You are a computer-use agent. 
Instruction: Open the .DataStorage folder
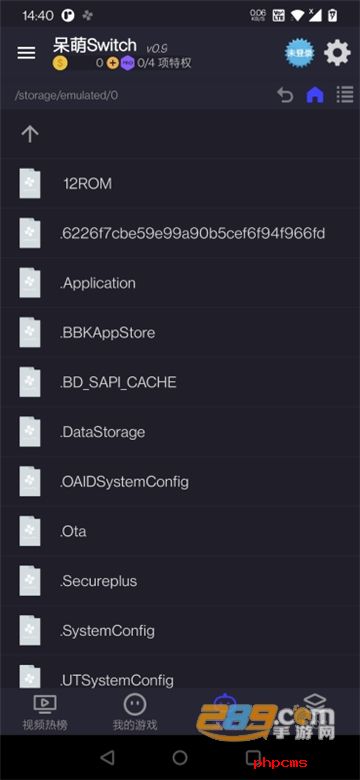pos(180,432)
